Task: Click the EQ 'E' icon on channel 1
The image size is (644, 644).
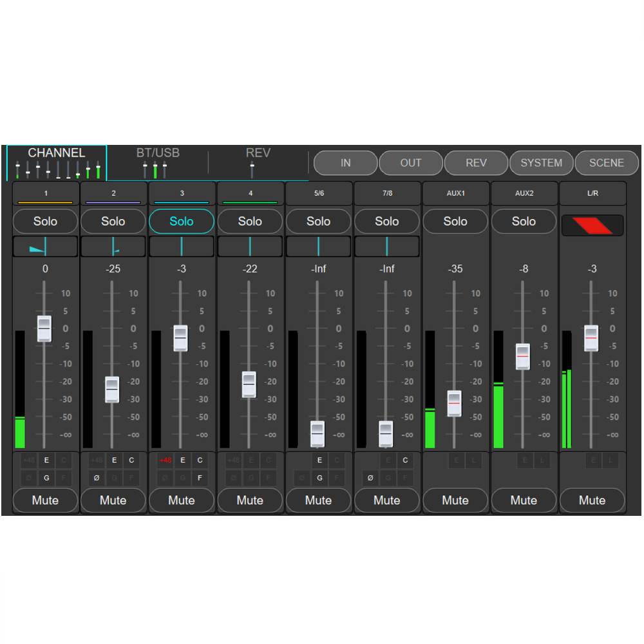Action: (x=46, y=460)
